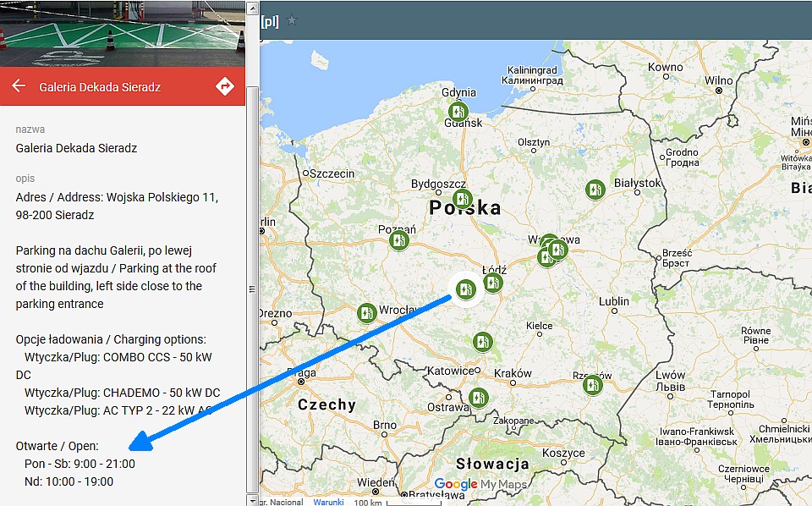The image size is (812, 506).
Task: Click the Szczecin city label
Action: (332, 173)
